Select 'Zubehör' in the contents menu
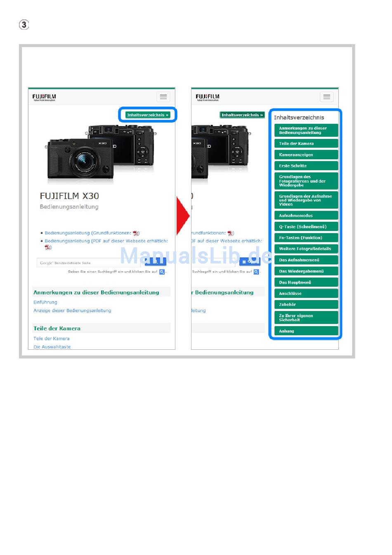 coord(306,304)
